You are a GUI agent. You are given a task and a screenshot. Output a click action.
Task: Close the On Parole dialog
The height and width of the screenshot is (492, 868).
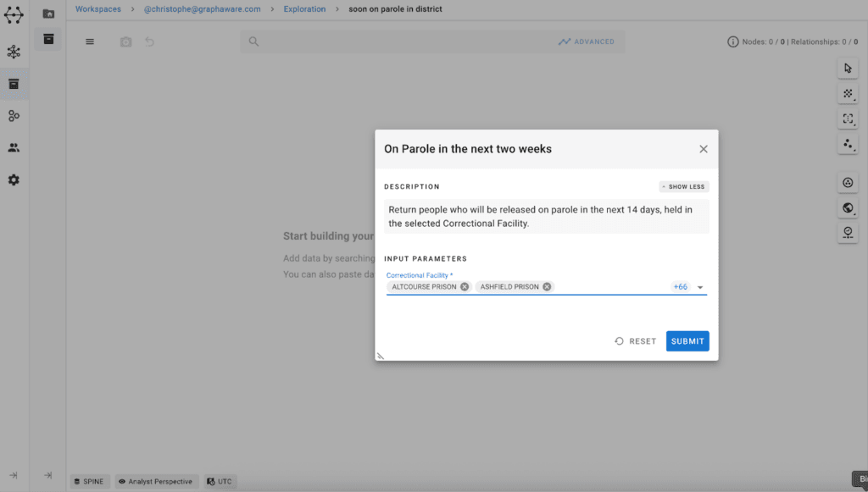(x=703, y=149)
